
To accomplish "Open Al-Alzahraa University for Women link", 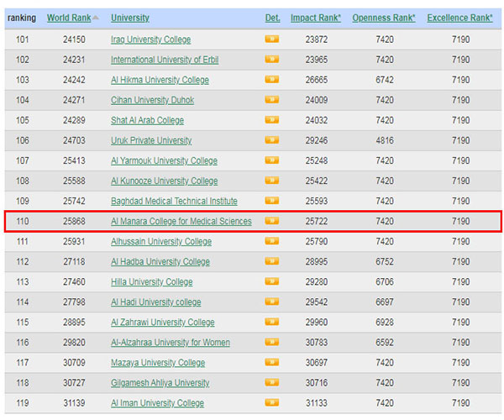I will (171, 343).
